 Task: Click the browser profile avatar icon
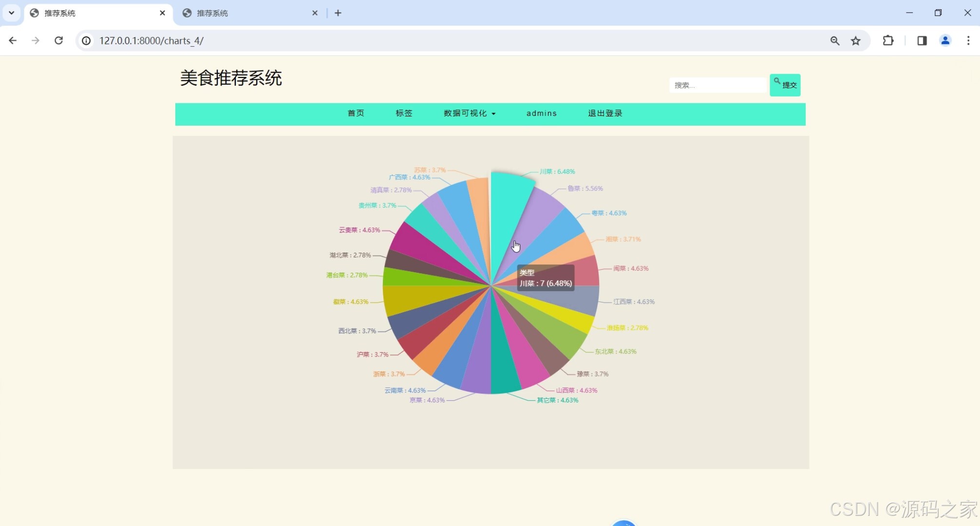coord(945,40)
